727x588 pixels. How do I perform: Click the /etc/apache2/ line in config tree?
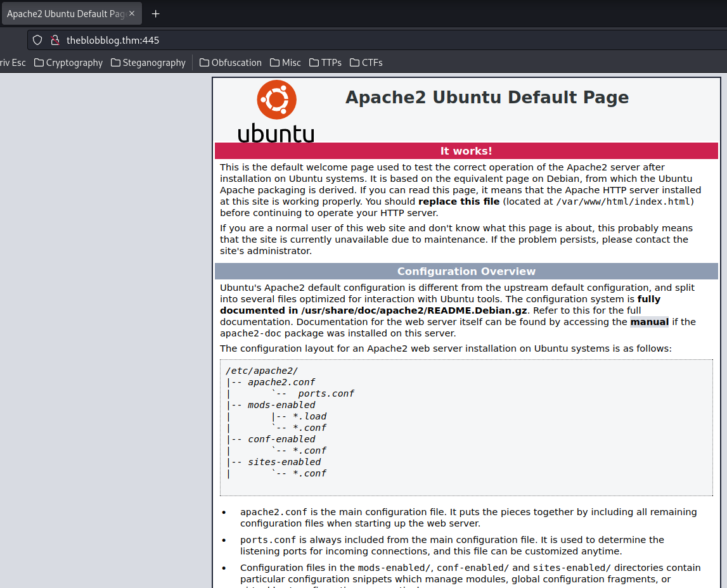point(262,371)
